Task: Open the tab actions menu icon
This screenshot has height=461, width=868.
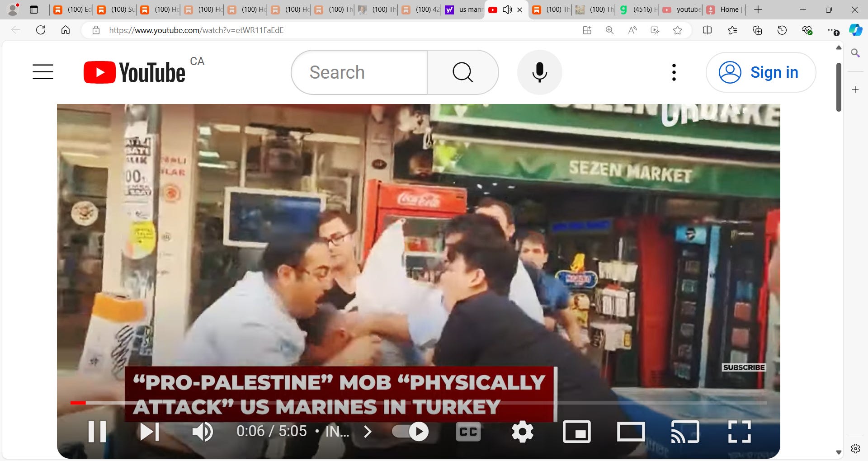Action: 34,9
